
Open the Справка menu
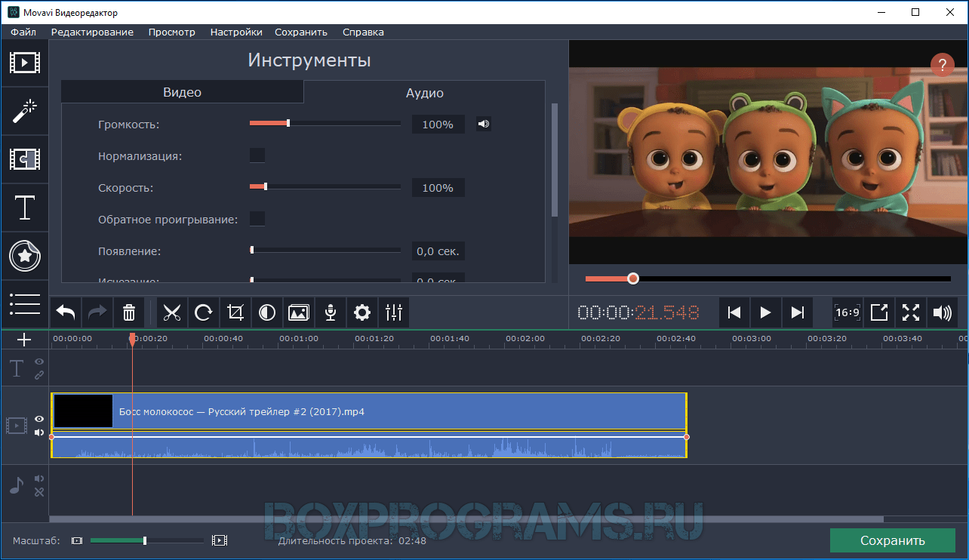363,32
